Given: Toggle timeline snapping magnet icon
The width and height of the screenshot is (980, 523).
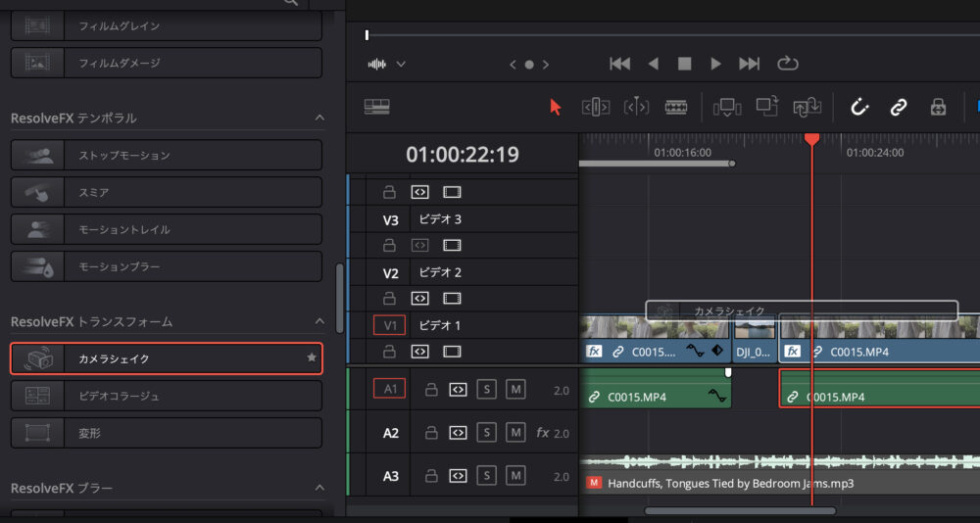Looking at the screenshot, I should (859, 107).
